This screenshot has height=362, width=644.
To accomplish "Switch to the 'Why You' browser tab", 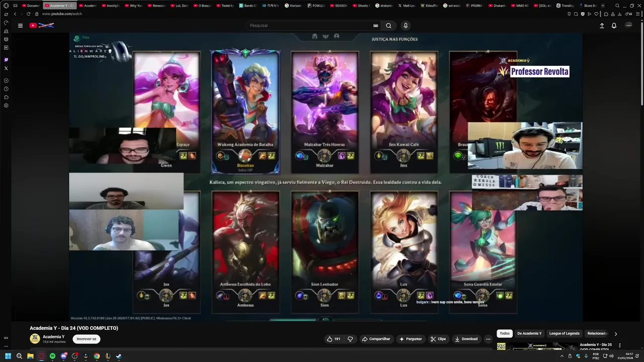I will 133,6.
